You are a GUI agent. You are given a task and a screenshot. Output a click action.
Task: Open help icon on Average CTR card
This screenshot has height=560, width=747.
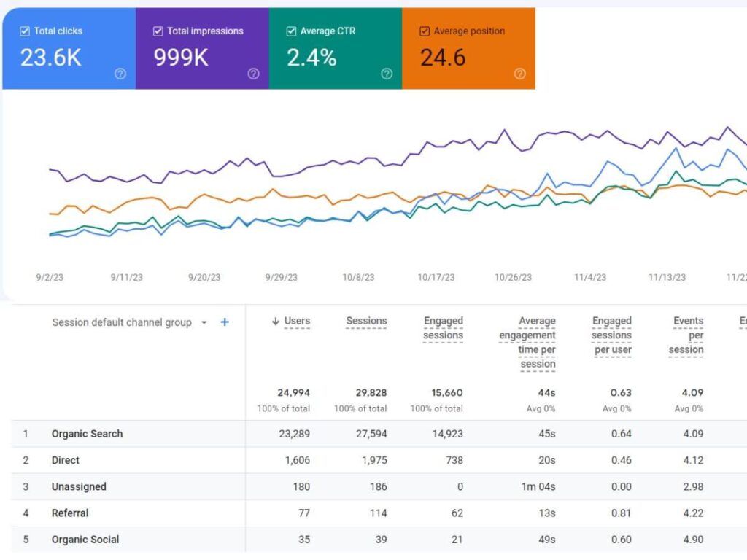(387, 74)
